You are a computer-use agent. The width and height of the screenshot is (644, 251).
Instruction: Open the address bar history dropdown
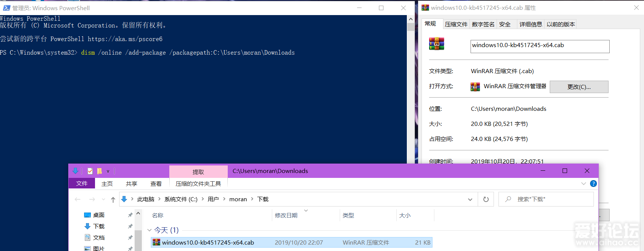pos(470,199)
